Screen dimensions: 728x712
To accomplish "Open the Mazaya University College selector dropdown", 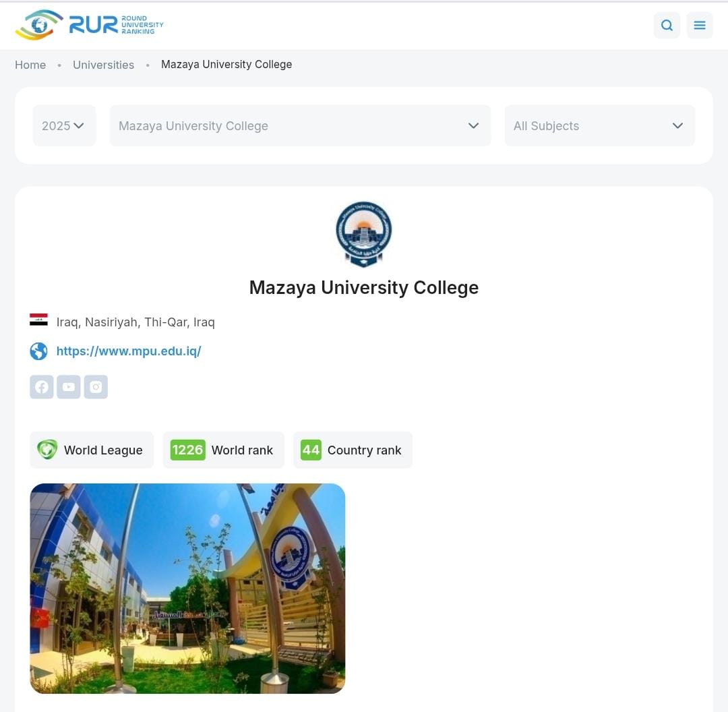I will click(x=300, y=126).
